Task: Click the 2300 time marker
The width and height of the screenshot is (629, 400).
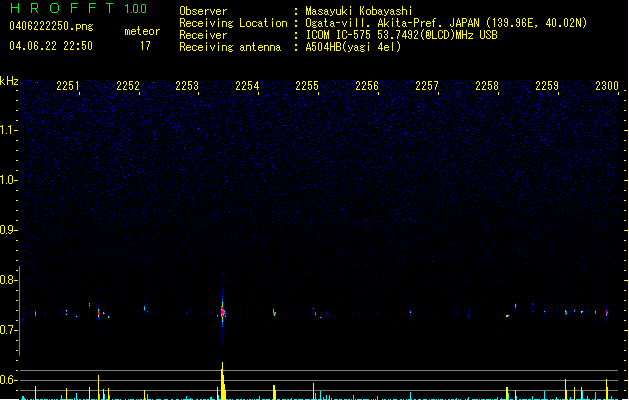Action: (607, 87)
